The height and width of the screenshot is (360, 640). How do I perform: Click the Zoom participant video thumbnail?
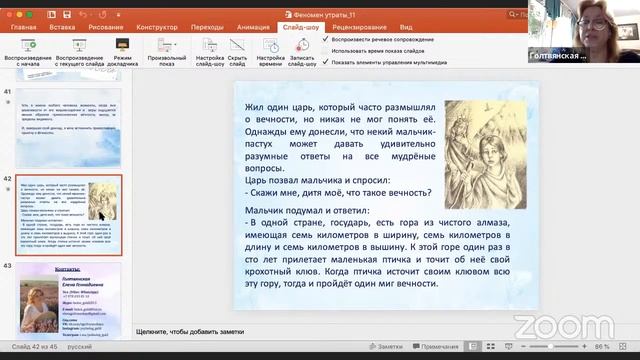point(584,31)
